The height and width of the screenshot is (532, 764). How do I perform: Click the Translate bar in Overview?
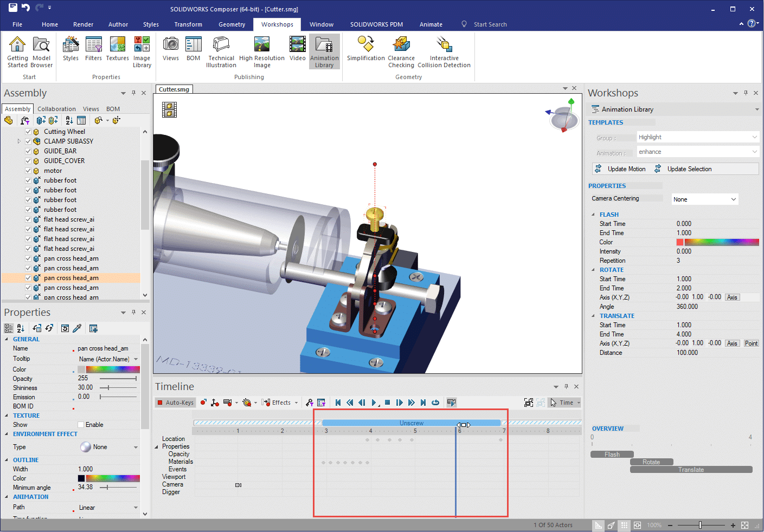click(x=691, y=470)
